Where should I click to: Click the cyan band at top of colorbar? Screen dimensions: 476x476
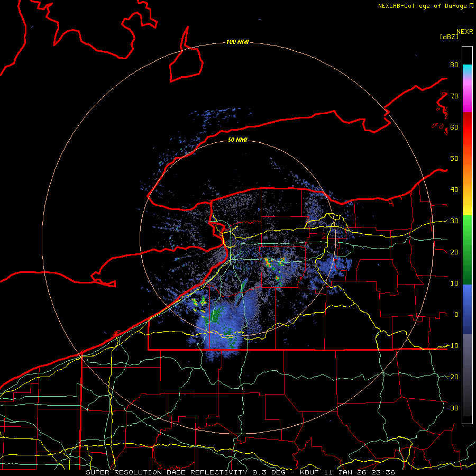(x=467, y=69)
